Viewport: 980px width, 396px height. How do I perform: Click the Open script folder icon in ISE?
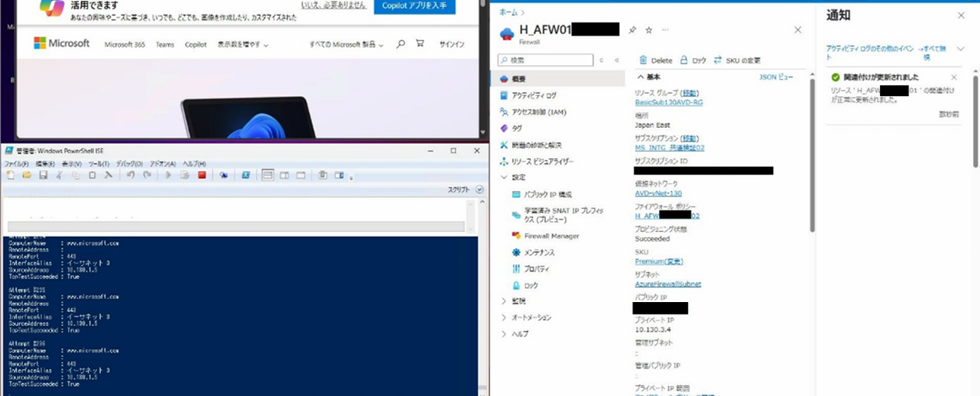coord(27,175)
